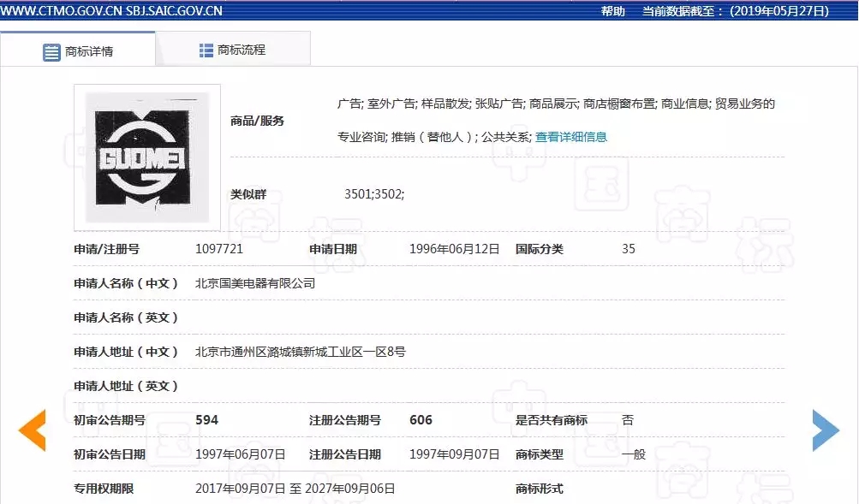
Task: Select registration announcement date 1997年09月07日
Action: tap(455, 454)
